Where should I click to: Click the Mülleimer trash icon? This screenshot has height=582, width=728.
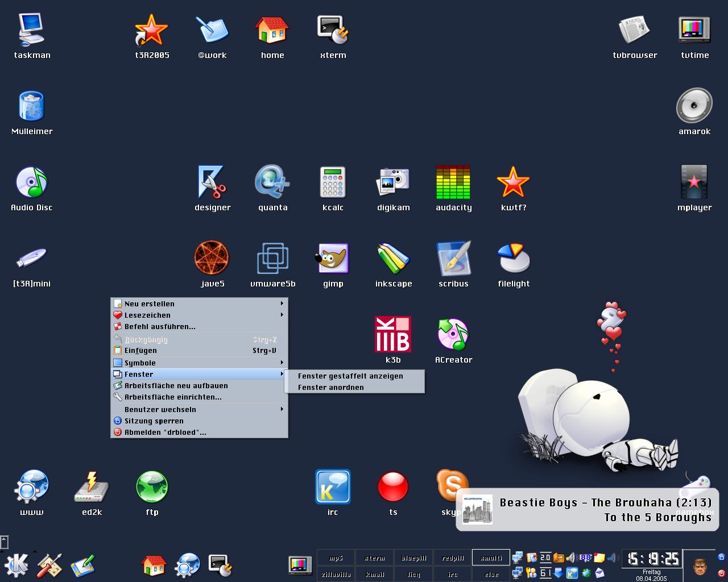[x=32, y=107]
